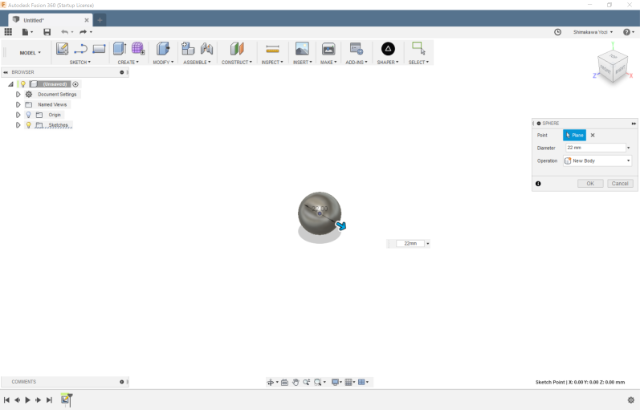The width and height of the screenshot is (640, 410).
Task: Select the Pan hand tool
Action: (x=296, y=382)
